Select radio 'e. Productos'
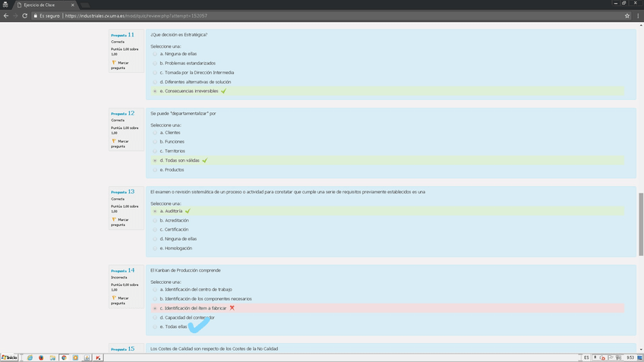 (155, 169)
